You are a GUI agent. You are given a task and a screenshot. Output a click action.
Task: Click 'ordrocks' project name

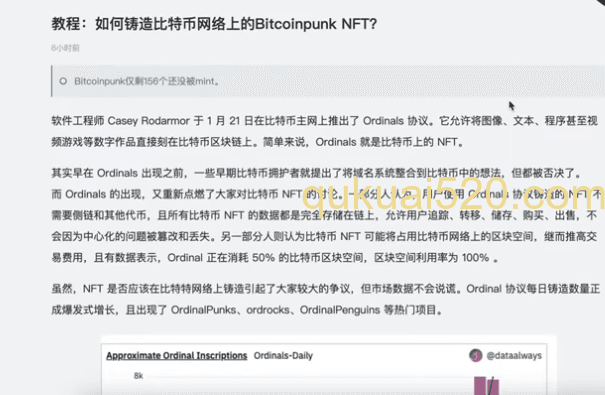point(268,310)
